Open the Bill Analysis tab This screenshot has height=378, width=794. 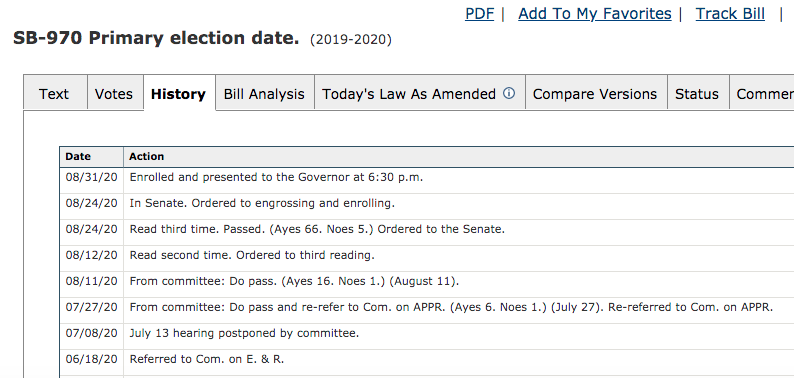(x=264, y=92)
